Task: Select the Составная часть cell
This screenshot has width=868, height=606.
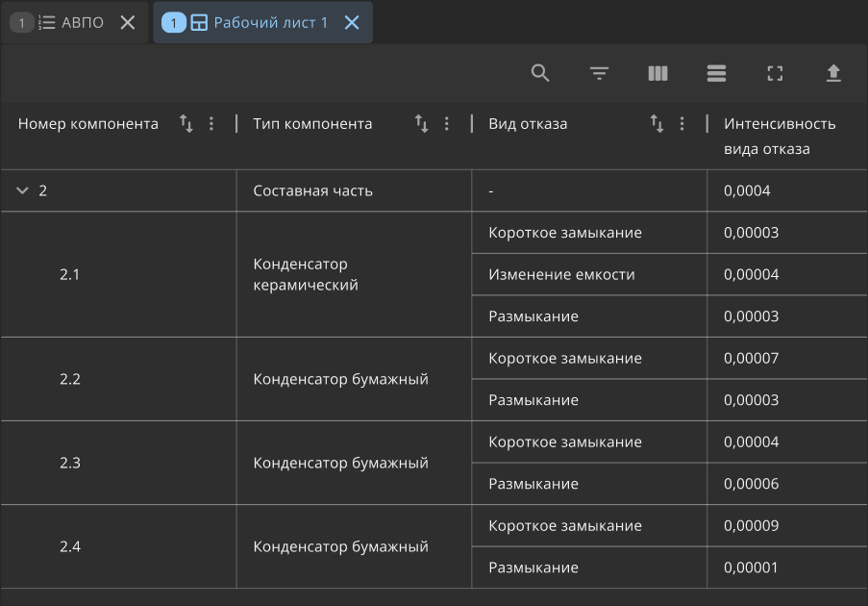Action: [x=354, y=190]
